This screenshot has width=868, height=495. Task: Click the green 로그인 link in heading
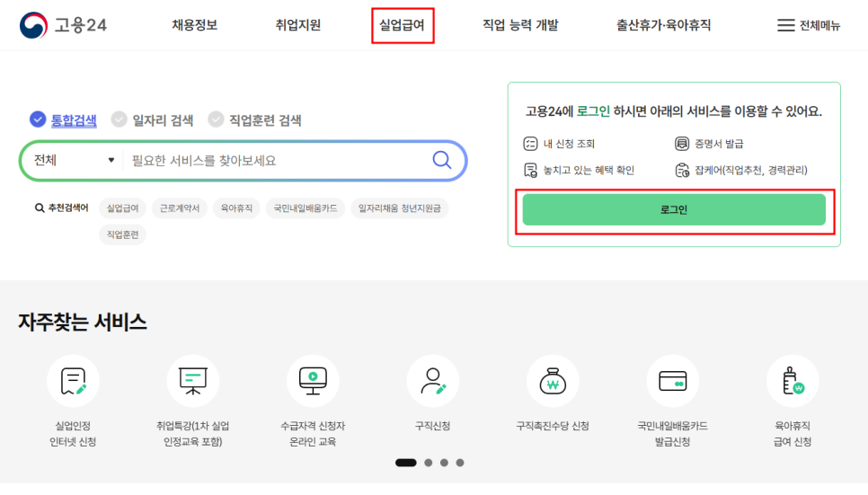tap(593, 111)
